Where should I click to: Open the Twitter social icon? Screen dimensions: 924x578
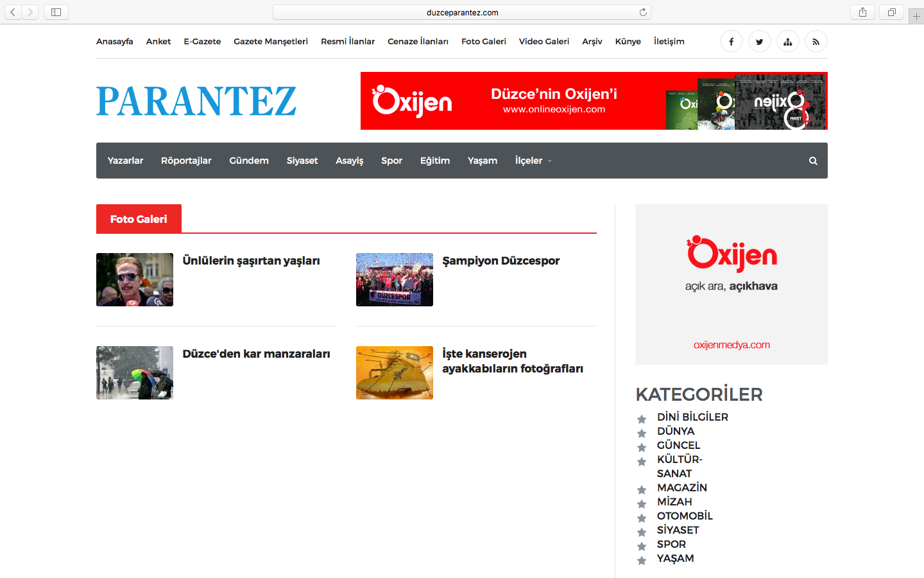pyautogui.click(x=759, y=42)
